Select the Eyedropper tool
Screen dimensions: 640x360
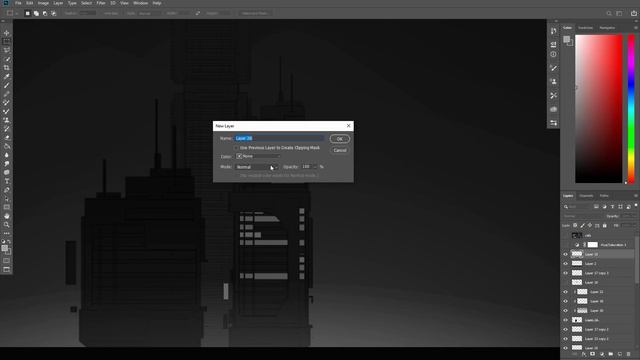[x=7, y=77]
